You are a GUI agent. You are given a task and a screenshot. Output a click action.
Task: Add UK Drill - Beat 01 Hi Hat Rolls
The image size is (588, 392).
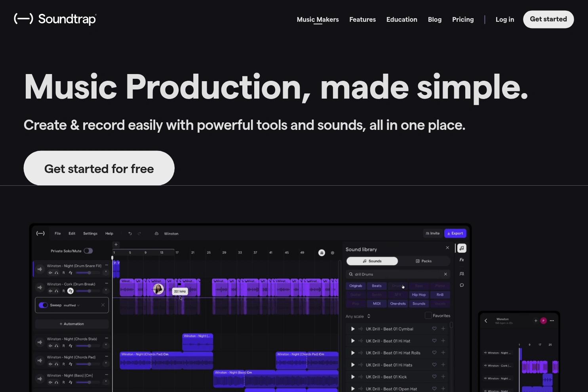[x=443, y=353]
